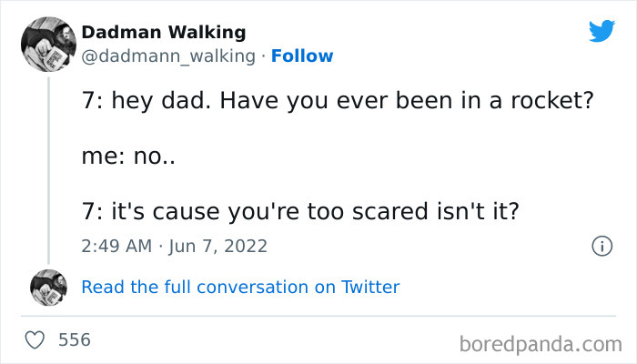Like the tweet with the heart icon
Screen dimensions: 637x364
[x=35, y=340]
